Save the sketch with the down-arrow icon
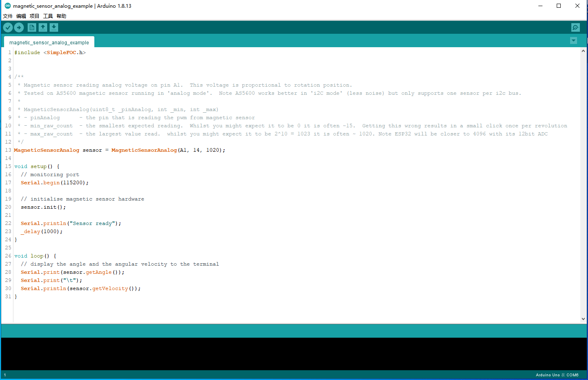 coord(54,27)
